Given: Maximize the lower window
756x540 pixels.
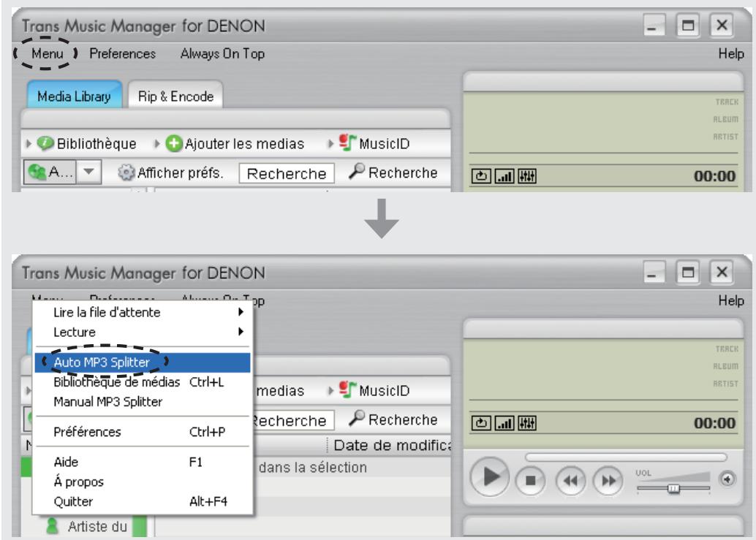Looking at the screenshot, I should click(x=688, y=273).
